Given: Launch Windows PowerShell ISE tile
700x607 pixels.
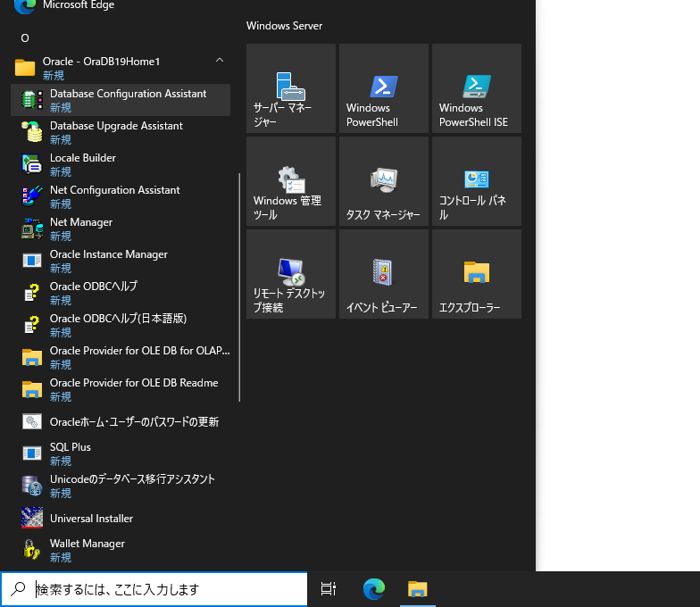Looking at the screenshot, I should point(477,88).
